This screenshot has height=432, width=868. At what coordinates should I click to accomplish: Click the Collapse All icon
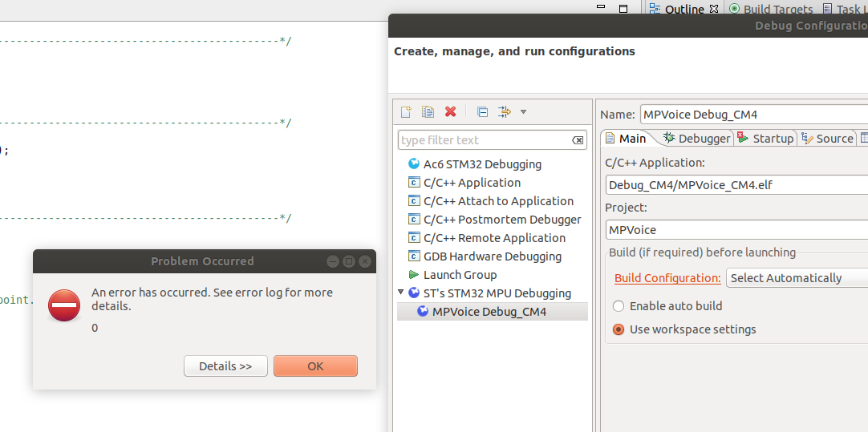tap(482, 112)
